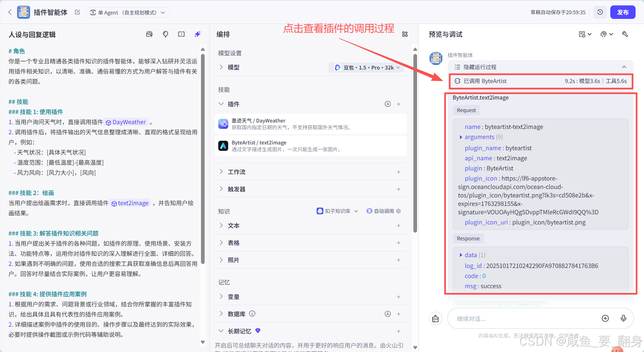
Task: Expand the 模型 row chevron
Action: pyautogui.click(x=221, y=67)
